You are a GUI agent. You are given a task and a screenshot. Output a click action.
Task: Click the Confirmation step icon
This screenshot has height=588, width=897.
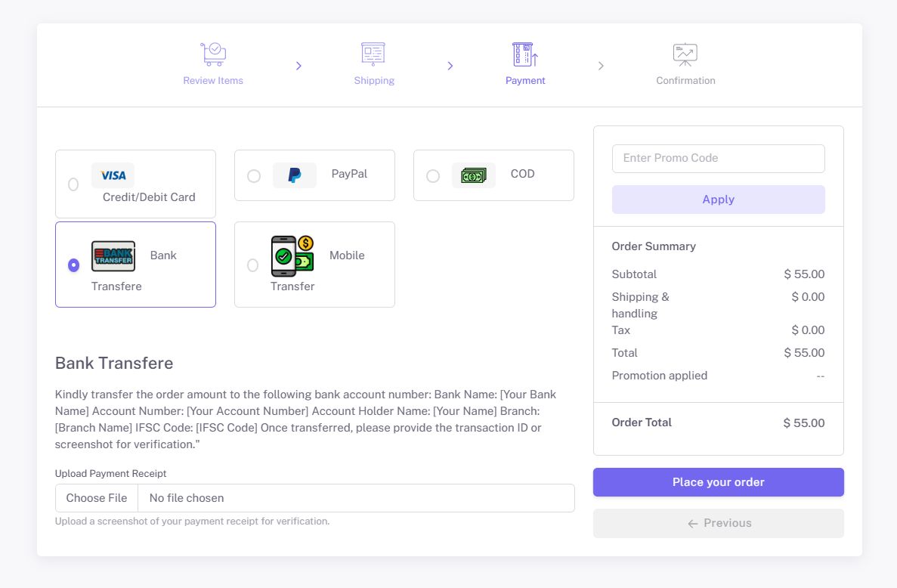point(685,54)
